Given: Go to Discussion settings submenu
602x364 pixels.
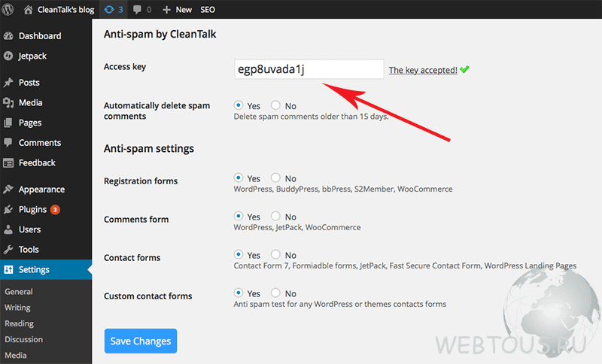Looking at the screenshot, I should tap(24, 339).
